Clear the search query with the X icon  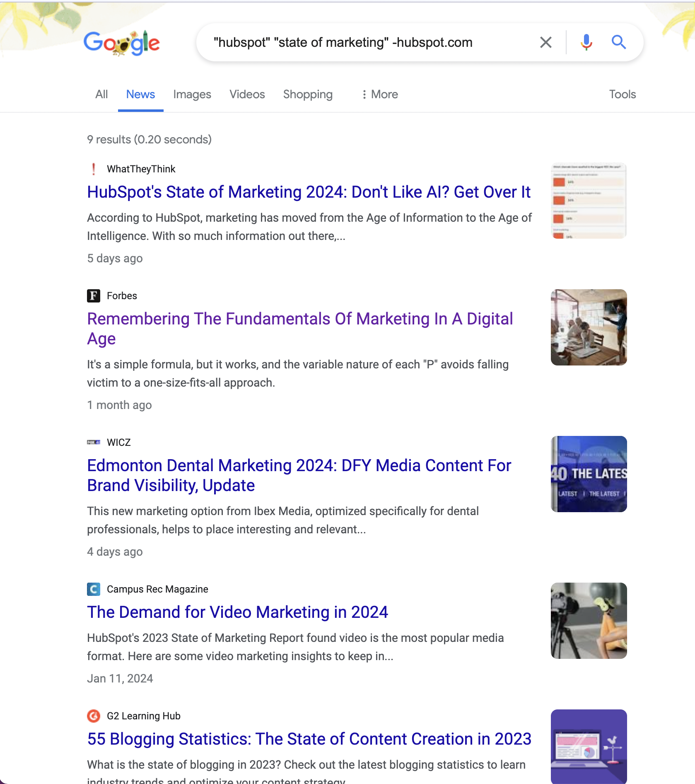[x=545, y=42]
